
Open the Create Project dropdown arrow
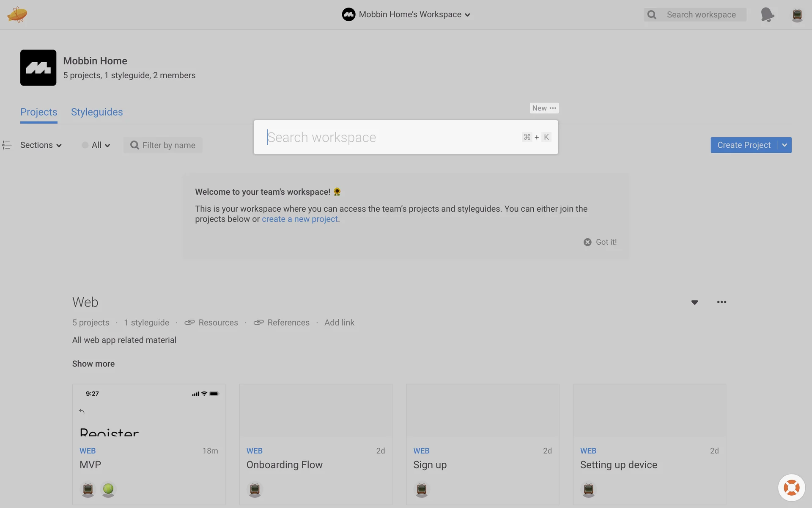pyautogui.click(x=785, y=145)
